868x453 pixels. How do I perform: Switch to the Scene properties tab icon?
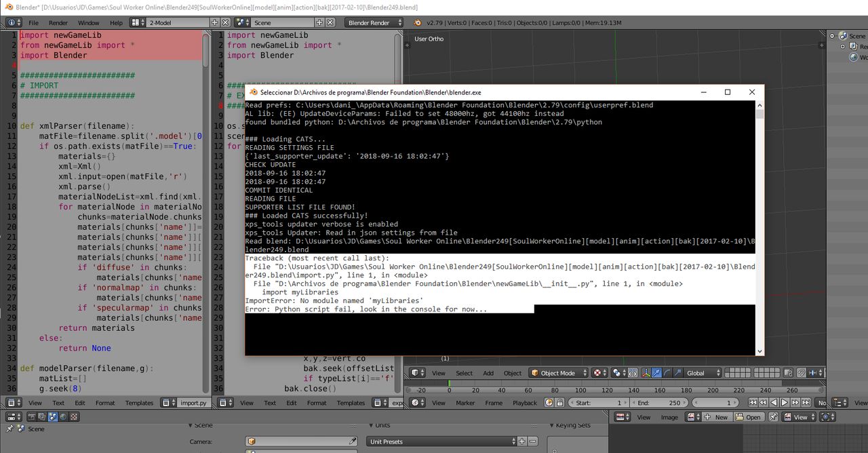52,417
